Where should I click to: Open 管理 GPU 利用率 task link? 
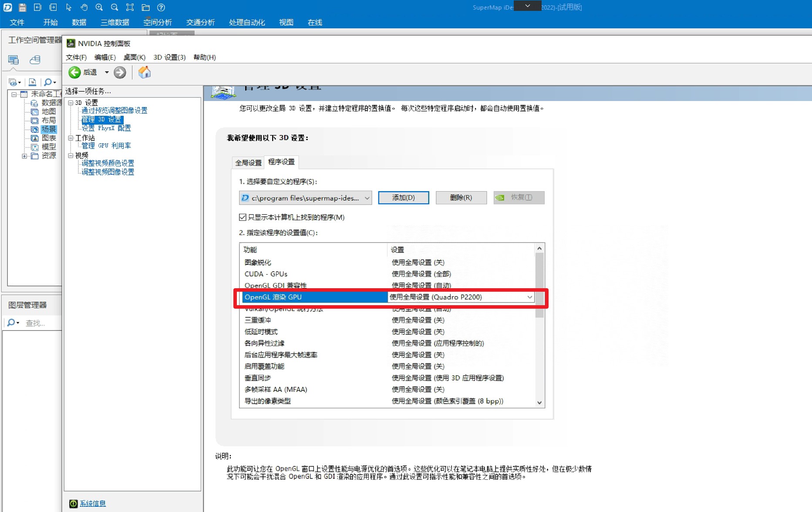pyautogui.click(x=106, y=145)
